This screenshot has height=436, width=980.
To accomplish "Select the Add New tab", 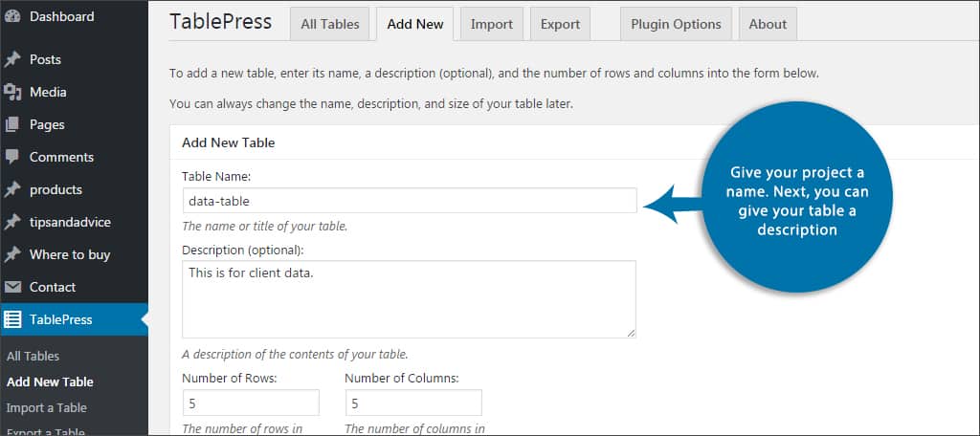I will coord(415,24).
